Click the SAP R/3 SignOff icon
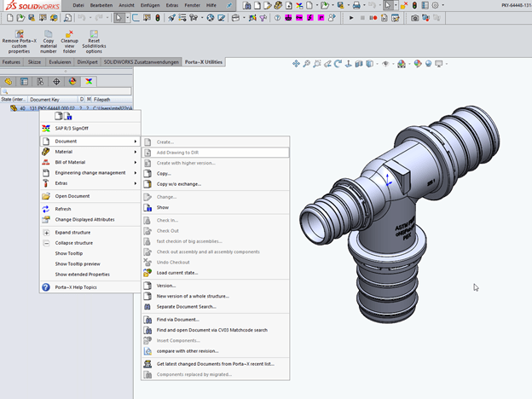This screenshot has width=532, height=399. pos(47,129)
